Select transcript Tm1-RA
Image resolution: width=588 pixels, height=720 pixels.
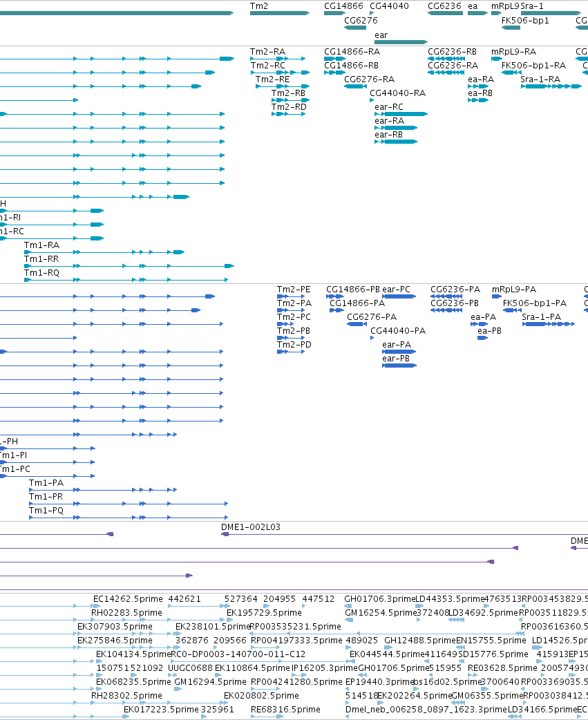[104, 252]
